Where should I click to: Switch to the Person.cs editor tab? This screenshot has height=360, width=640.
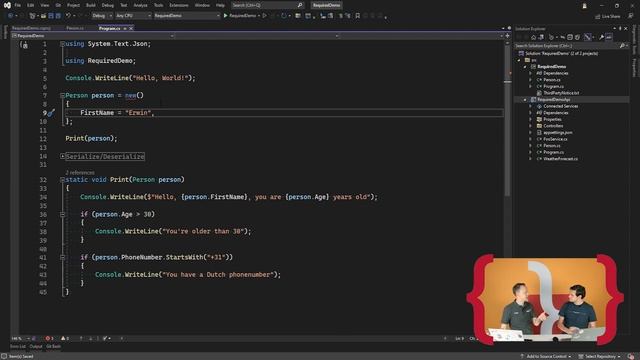tap(75, 29)
